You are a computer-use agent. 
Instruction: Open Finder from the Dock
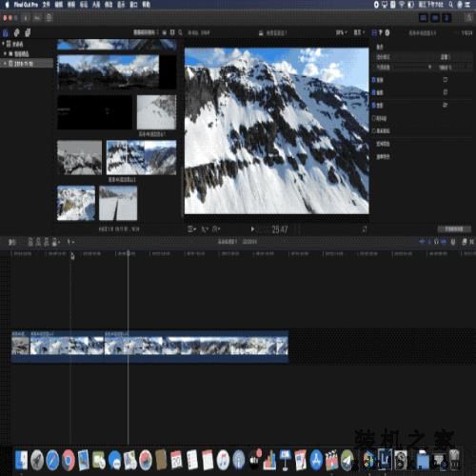click(21, 460)
